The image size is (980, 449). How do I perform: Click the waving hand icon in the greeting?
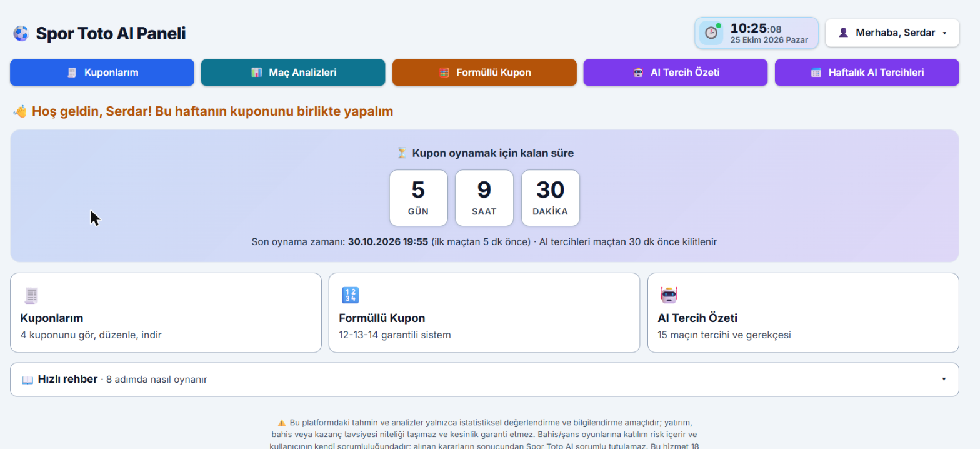pyautogui.click(x=20, y=111)
